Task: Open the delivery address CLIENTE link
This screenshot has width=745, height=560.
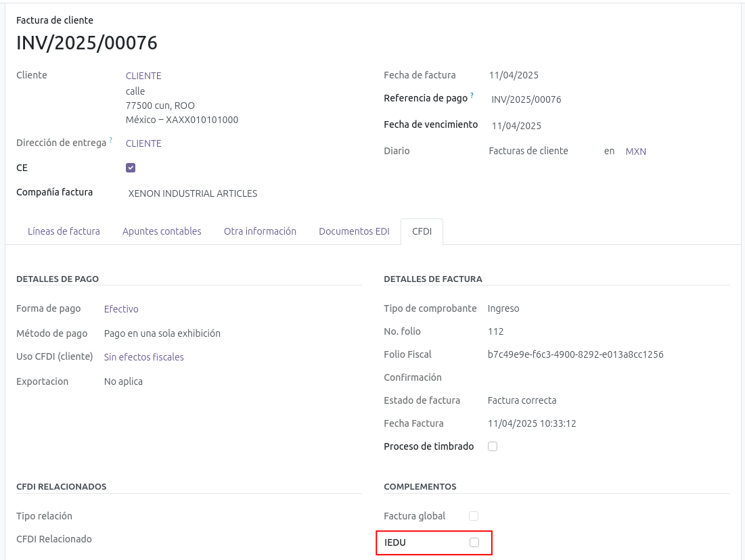Action: [143, 143]
